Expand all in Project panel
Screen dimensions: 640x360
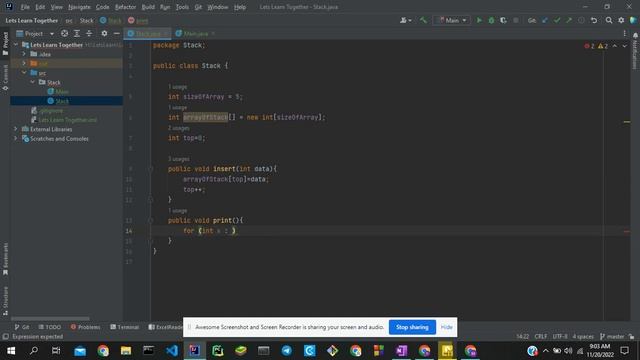[x=76, y=33]
